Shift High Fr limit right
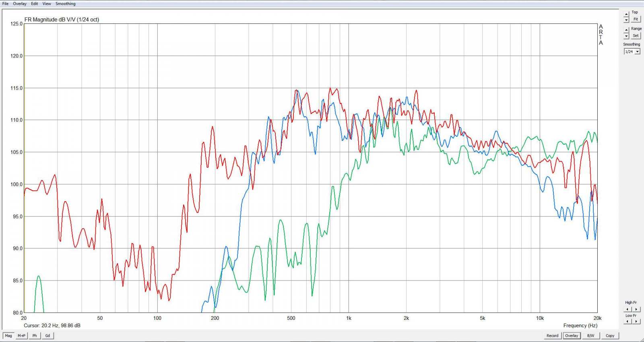644x342 pixels. click(x=636, y=309)
